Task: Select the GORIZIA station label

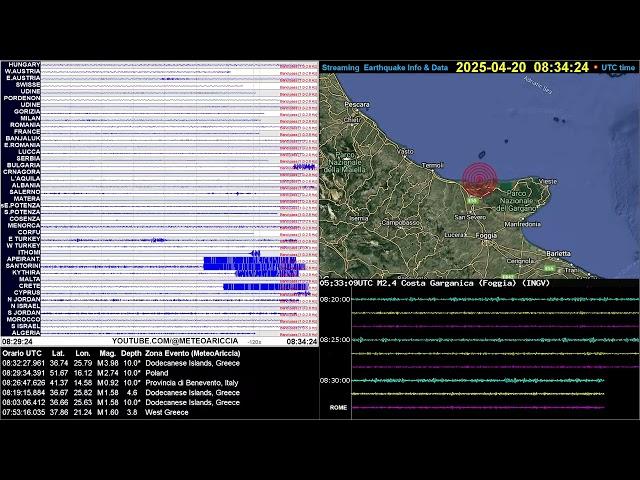Action: click(27, 111)
